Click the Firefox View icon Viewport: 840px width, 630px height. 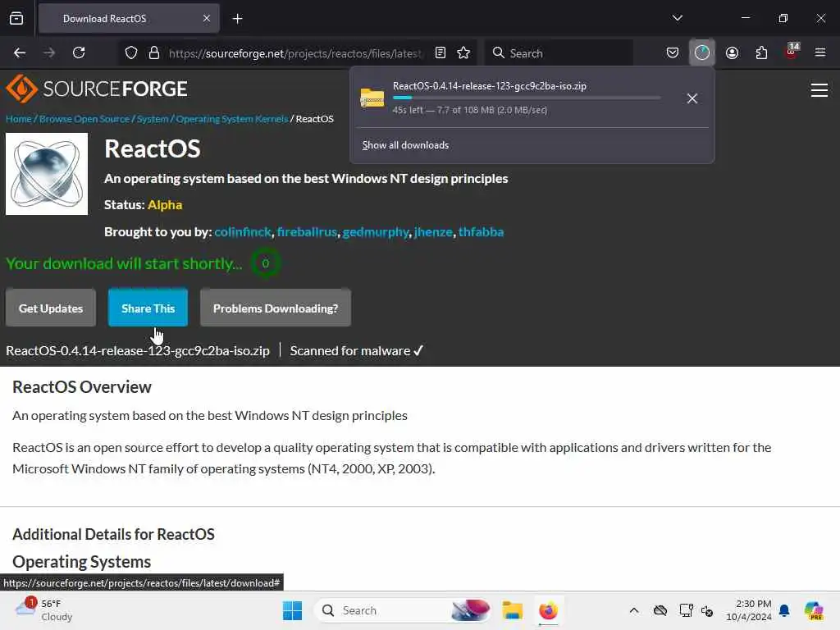point(16,18)
